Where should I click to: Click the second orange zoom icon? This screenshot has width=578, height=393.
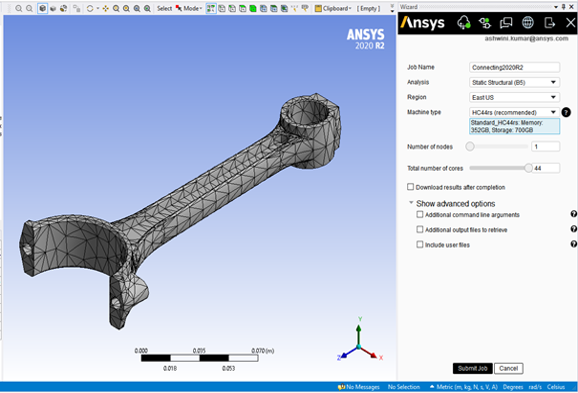click(x=126, y=8)
